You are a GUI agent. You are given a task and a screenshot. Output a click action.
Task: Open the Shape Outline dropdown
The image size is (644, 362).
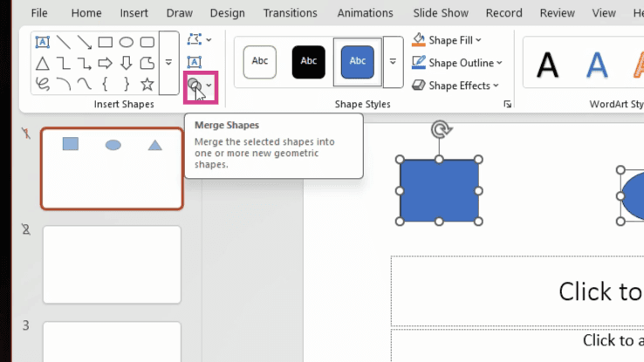tap(456, 63)
